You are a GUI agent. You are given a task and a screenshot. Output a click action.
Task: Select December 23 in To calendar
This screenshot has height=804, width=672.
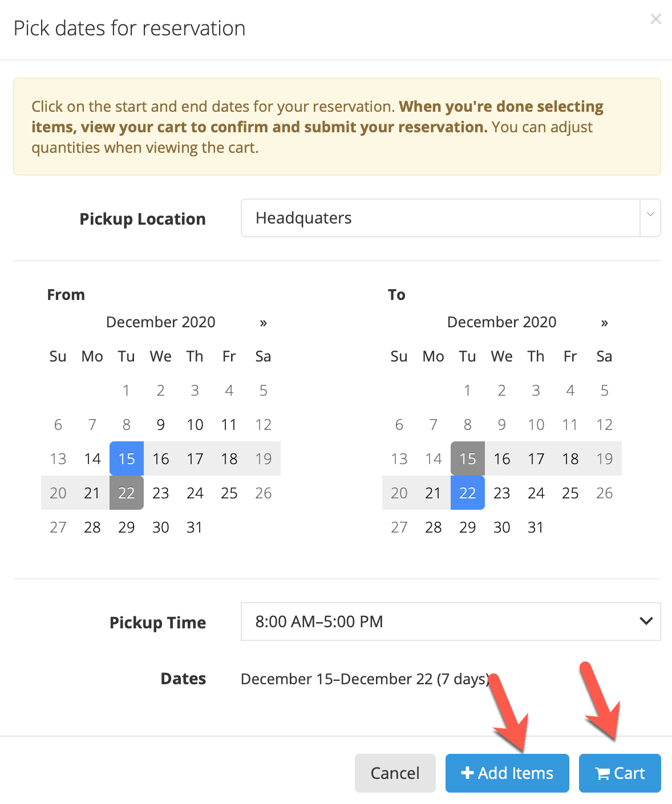[x=502, y=493]
